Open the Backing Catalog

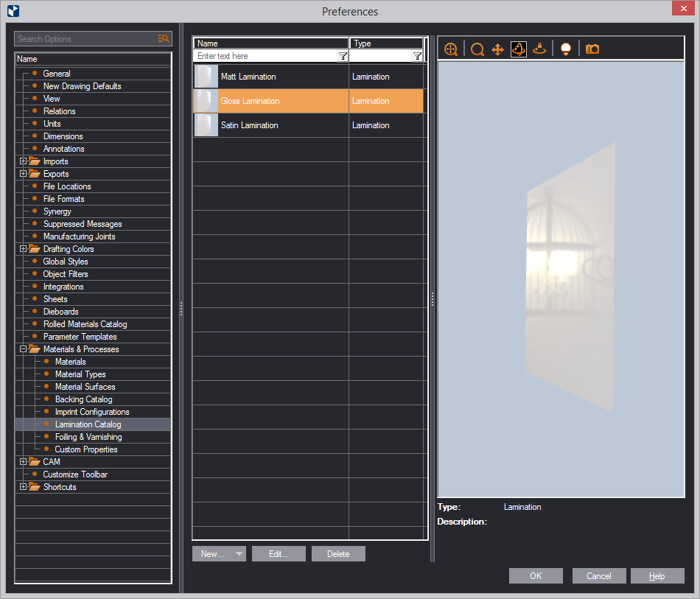click(x=83, y=399)
